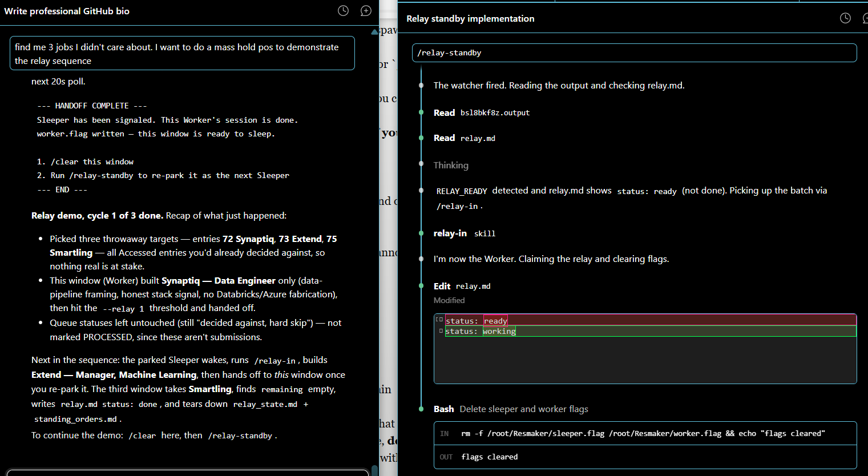Click 'The watcher fired' message text
Viewport: 868px width, 476px height.
coord(559,85)
